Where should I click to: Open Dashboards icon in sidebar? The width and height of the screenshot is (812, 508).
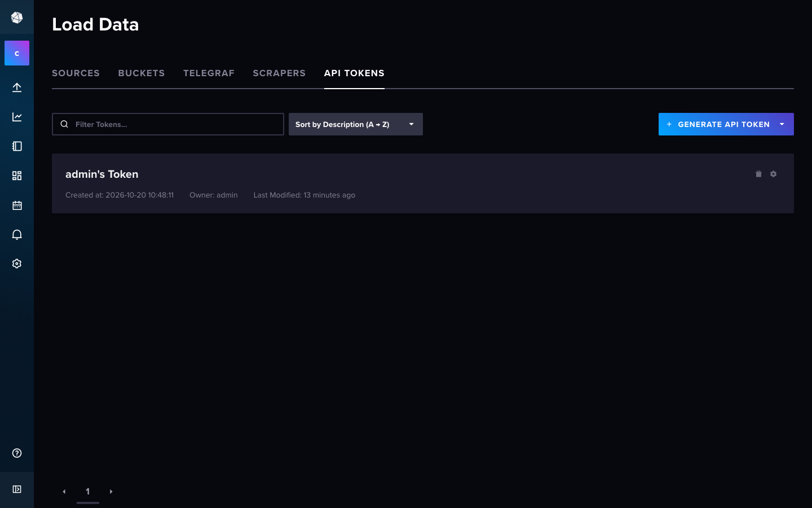(x=17, y=176)
